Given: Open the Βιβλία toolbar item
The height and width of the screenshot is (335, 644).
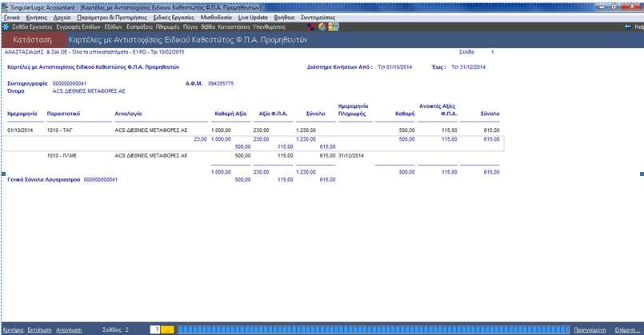Looking at the screenshot, I should [208, 26].
